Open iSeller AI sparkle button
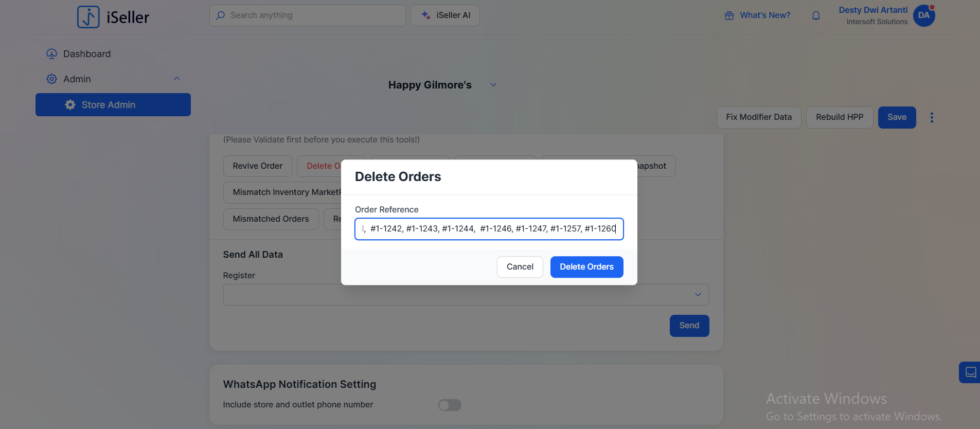Screen dimensions: 980x429 445,15
